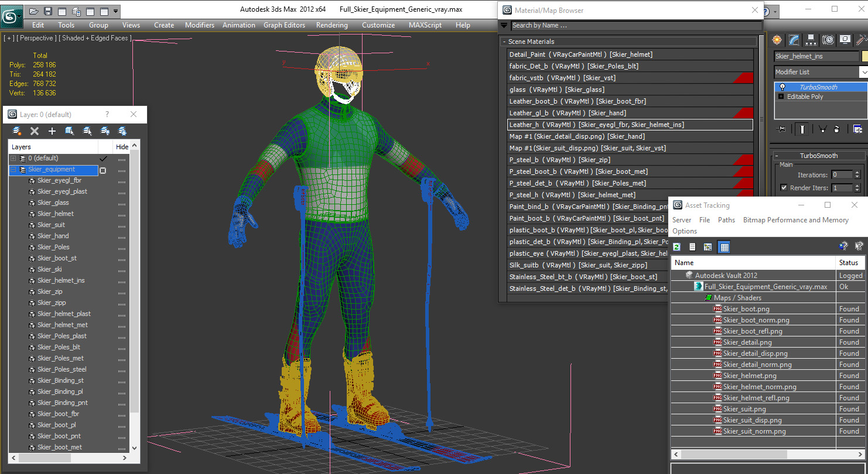Open the Graph Editors menu

[285, 25]
